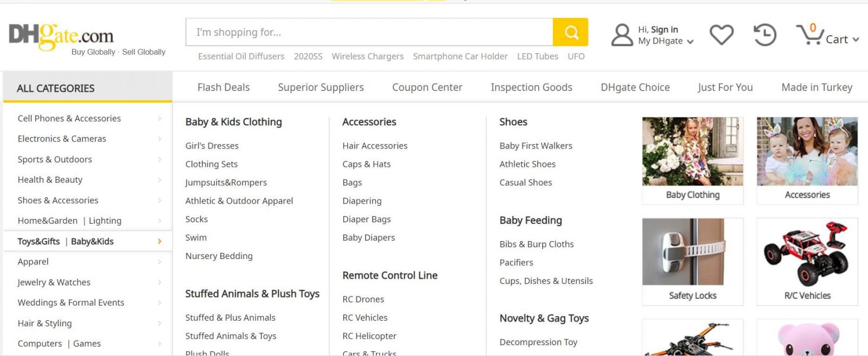Open the Flash Deals tab
This screenshot has height=356, width=868.
point(224,87)
